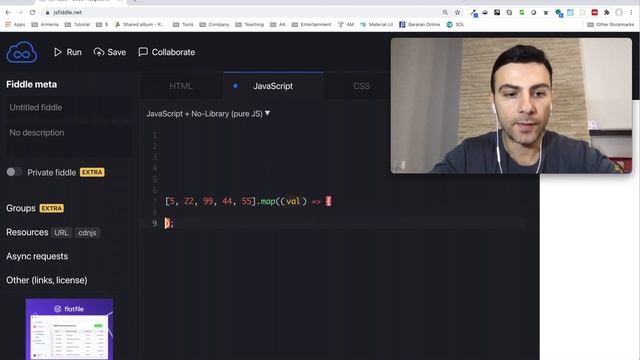Click the URL tag in Resources
The image size is (640, 360).
(x=61, y=233)
